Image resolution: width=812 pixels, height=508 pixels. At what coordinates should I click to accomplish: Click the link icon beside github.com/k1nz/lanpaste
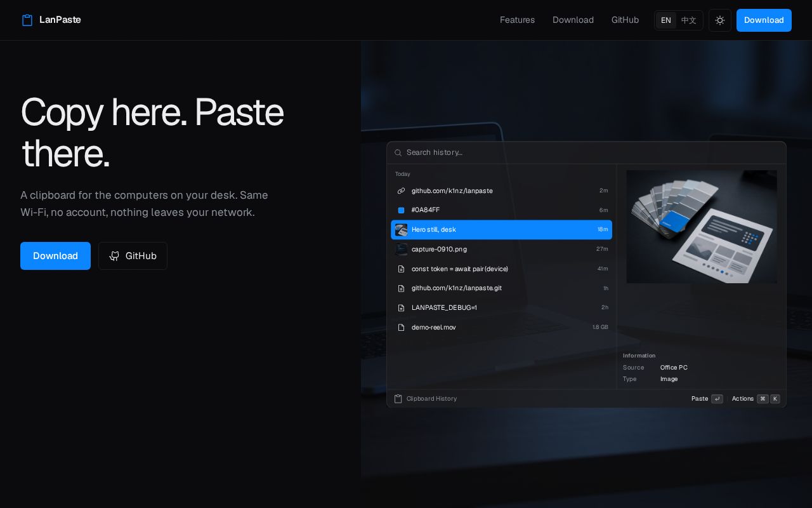click(x=401, y=190)
